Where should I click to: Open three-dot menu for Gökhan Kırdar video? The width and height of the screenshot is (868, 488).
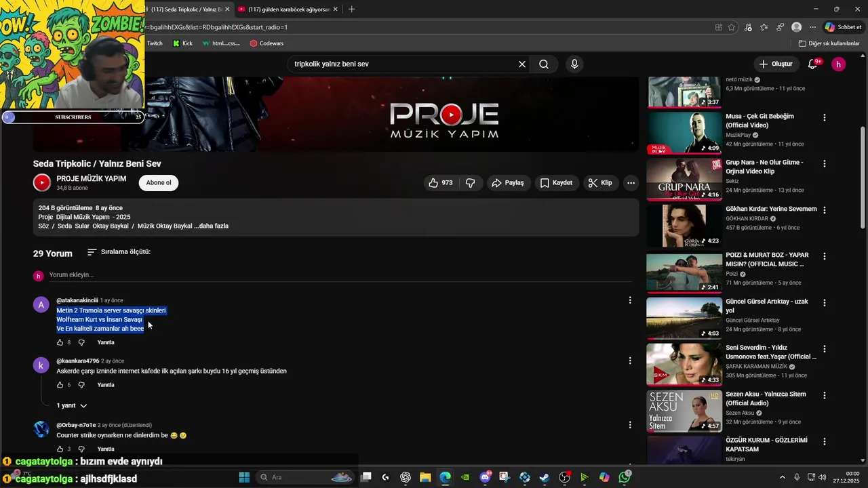click(825, 210)
